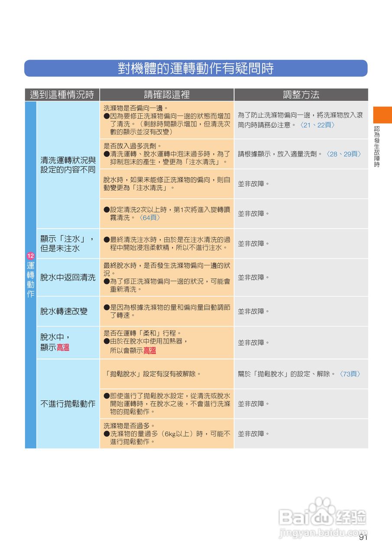392x555 pixels.
Task: Select the row label 顯示「注水」，但是未注水
Action: click(67, 244)
